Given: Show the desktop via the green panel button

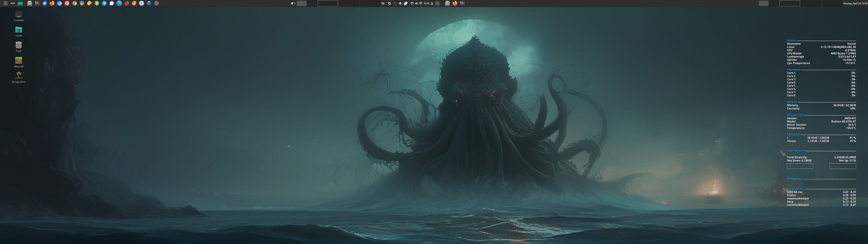Looking at the screenshot, I should coord(20,4).
